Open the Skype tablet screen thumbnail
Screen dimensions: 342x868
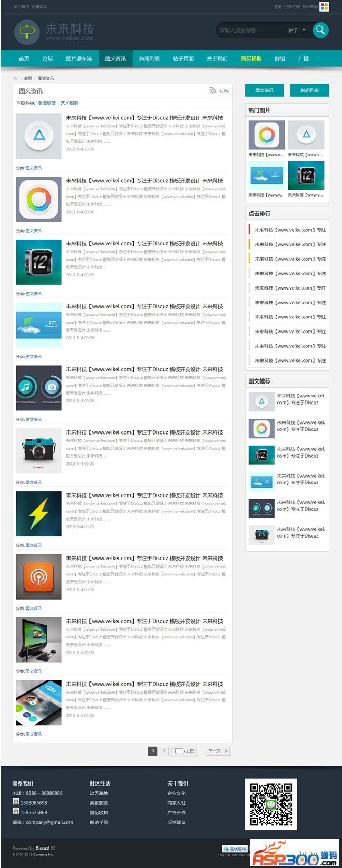(x=39, y=702)
